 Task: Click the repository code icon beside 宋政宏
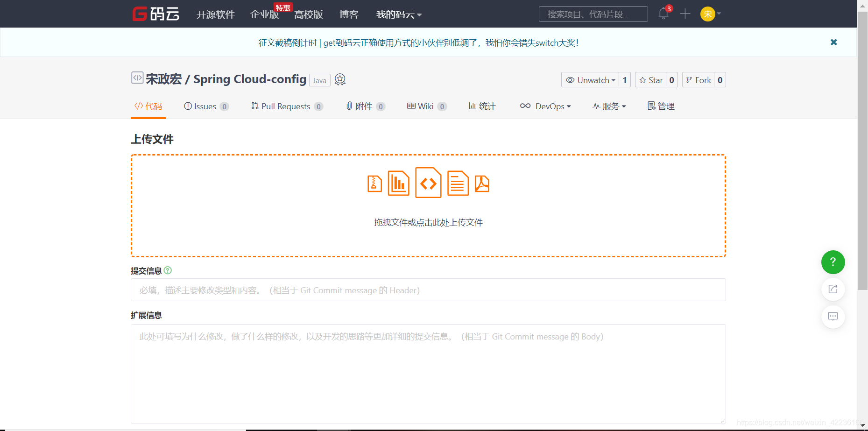tap(137, 78)
